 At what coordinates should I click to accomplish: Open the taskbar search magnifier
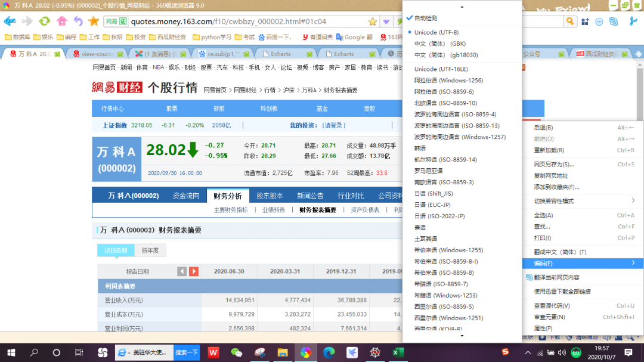pos(34,352)
